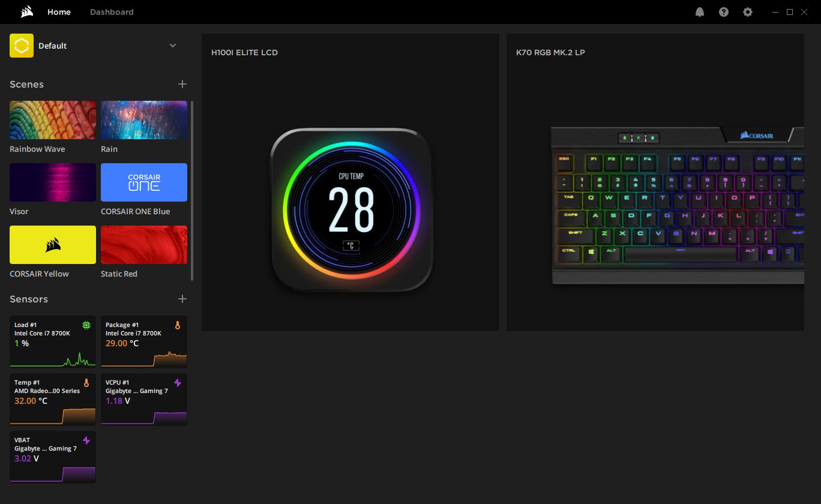Apply the Rainbow Wave scene
The image size is (821, 504).
point(53,120)
